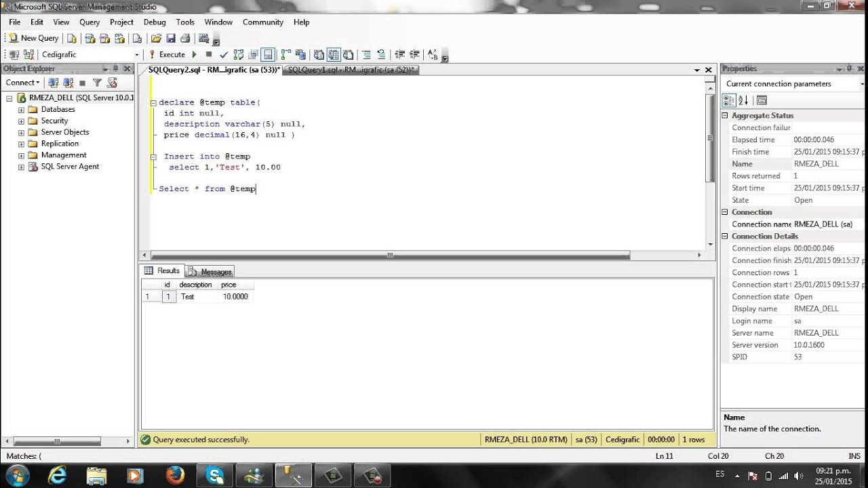This screenshot has width=868, height=488.
Task: Click the query editor horizontal scrollbar
Action: (390, 256)
